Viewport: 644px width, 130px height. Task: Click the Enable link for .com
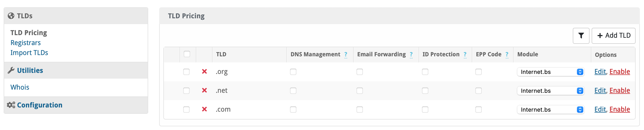click(620, 109)
